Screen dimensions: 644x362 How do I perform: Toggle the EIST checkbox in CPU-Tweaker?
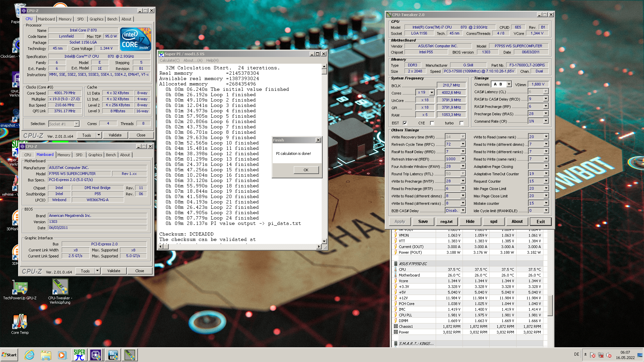(405, 123)
